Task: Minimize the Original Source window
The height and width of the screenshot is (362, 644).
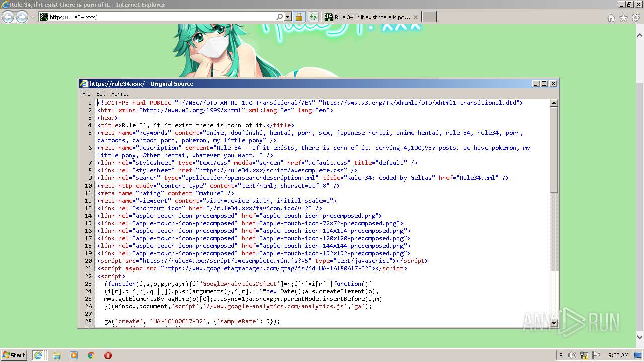Action: point(536,84)
